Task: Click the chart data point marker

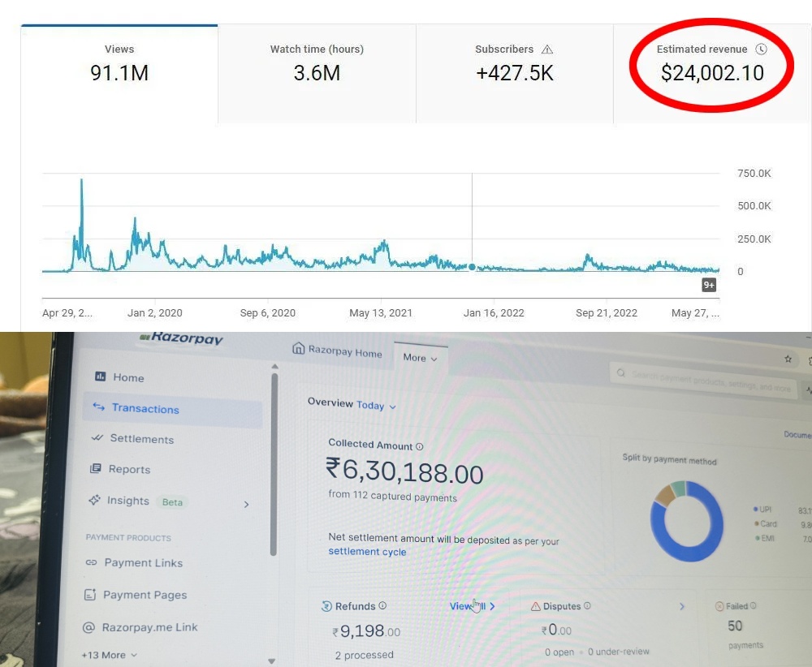Action: (472, 267)
